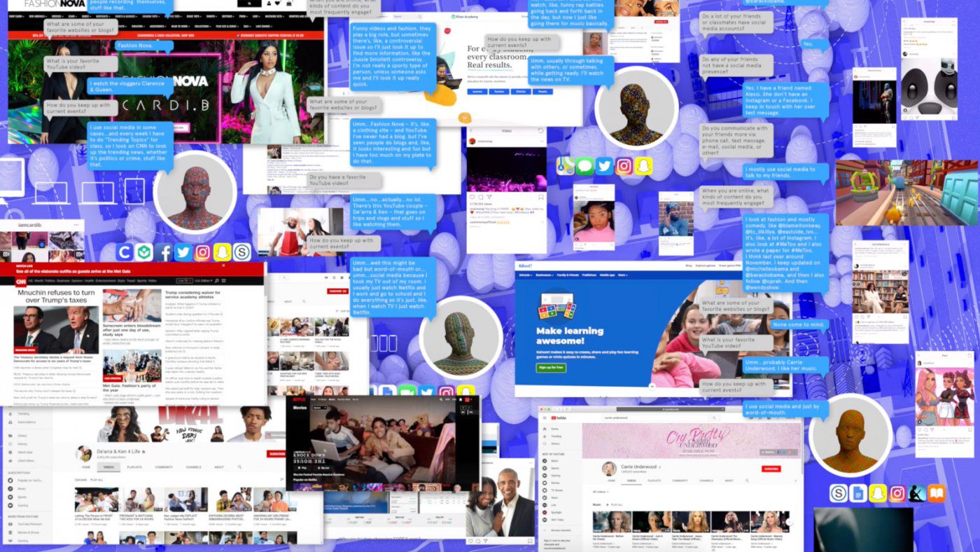Screen dimensions: 980x552
Task: Switch to PLAYLISTS tab on Carrie Underwood channel
Action: (654, 481)
